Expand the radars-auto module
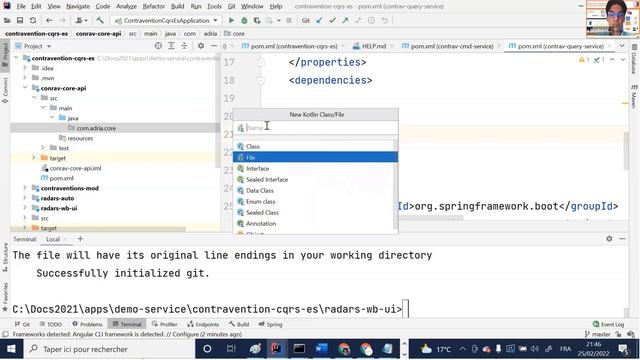Viewport: 640px width, 360px height. (25, 198)
